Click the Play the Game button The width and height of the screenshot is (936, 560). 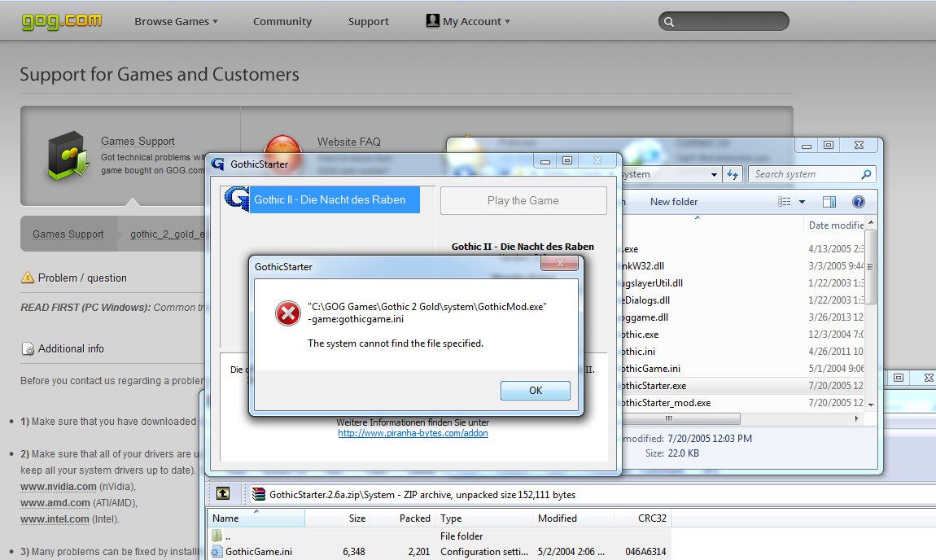pyautogui.click(x=523, y=200)
